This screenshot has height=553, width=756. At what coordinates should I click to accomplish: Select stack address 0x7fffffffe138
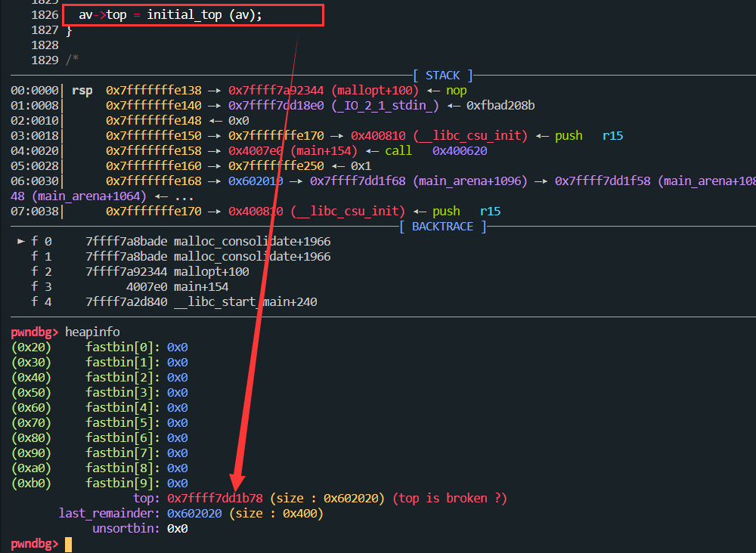point(153,91)
